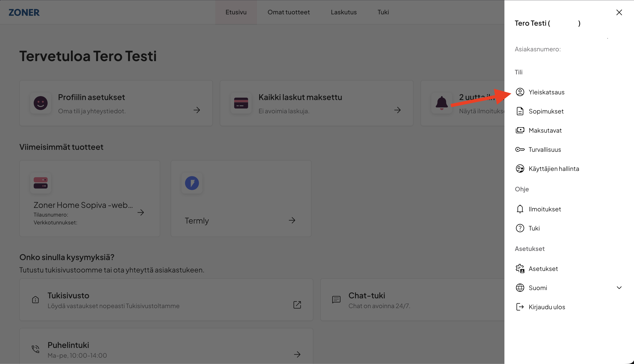
Task: Click the Sopimukset document icon
Action: (x=520, y=111)
